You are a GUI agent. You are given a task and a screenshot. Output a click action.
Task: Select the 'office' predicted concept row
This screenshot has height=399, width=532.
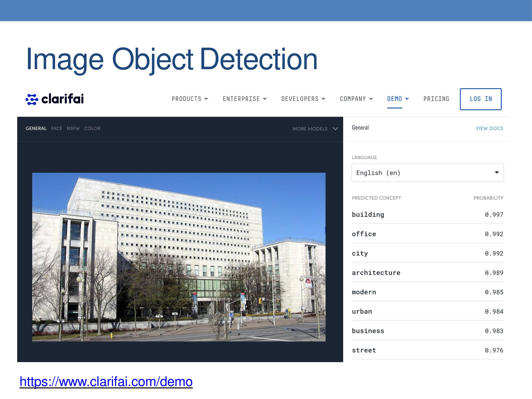point(428,234)
